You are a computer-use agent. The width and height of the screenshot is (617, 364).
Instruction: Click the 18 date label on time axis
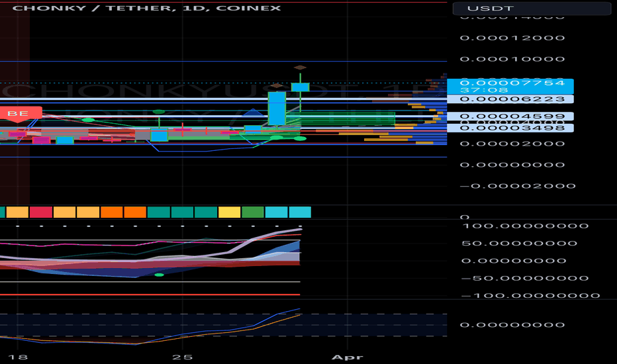[x=18, y=357]
